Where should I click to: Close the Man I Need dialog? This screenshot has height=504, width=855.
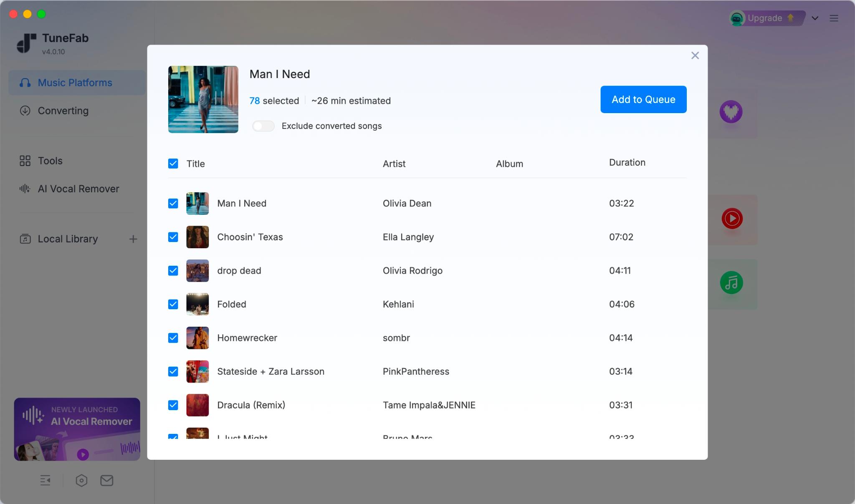pos(695,55)
